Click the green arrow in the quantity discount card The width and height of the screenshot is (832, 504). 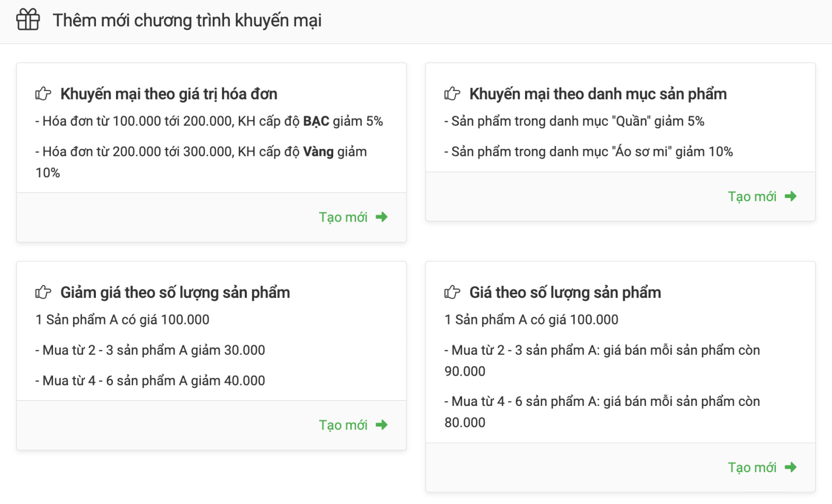[x=382, y=424]
